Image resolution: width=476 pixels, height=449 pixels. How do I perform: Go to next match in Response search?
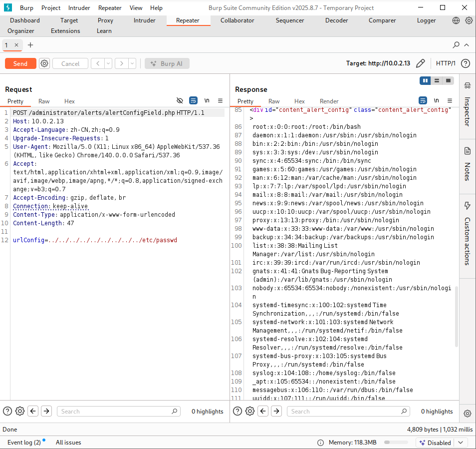click(x=276, y=411)
